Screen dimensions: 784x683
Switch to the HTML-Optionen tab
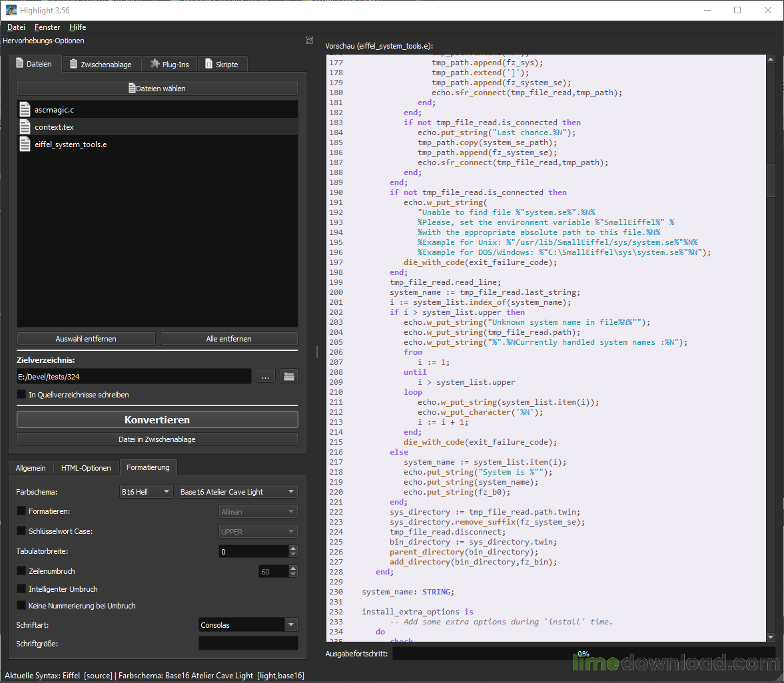86,468
